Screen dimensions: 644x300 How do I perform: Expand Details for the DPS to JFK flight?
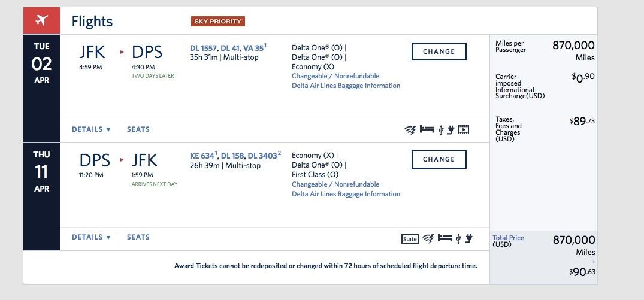click(x=91, y=237)
